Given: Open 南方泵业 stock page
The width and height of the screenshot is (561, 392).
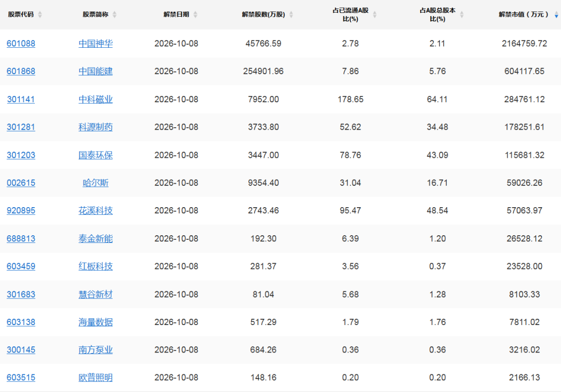Looking at the screenshot, I should pyautogui.click(x=96, y=350).
